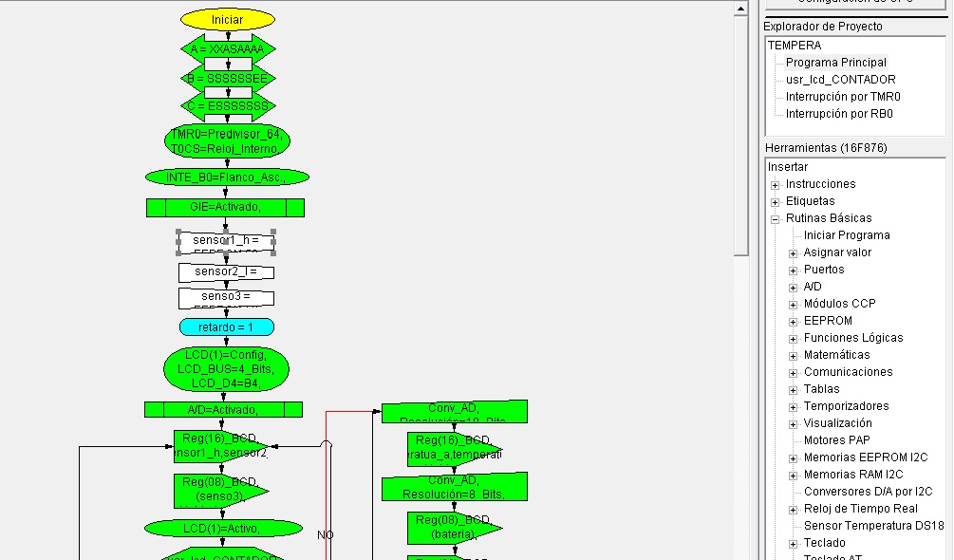
Task: Open usr_lcd_CONTADOR routine
Action: coord(840,79)
